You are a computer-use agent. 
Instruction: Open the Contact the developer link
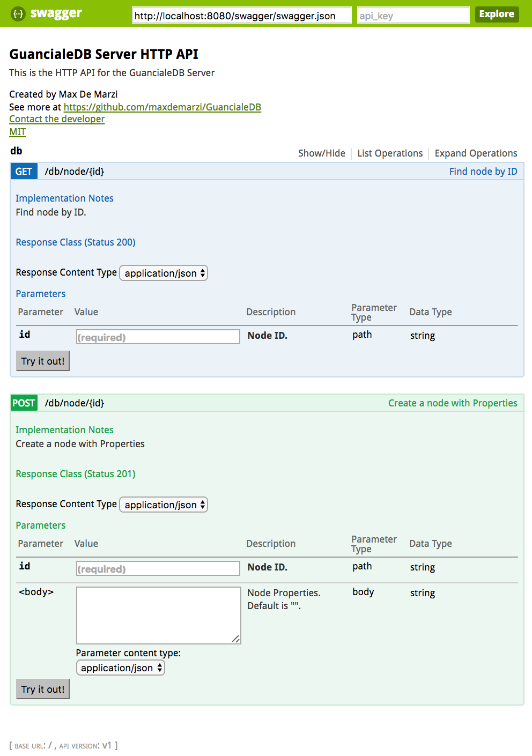(x=57, y=119)
